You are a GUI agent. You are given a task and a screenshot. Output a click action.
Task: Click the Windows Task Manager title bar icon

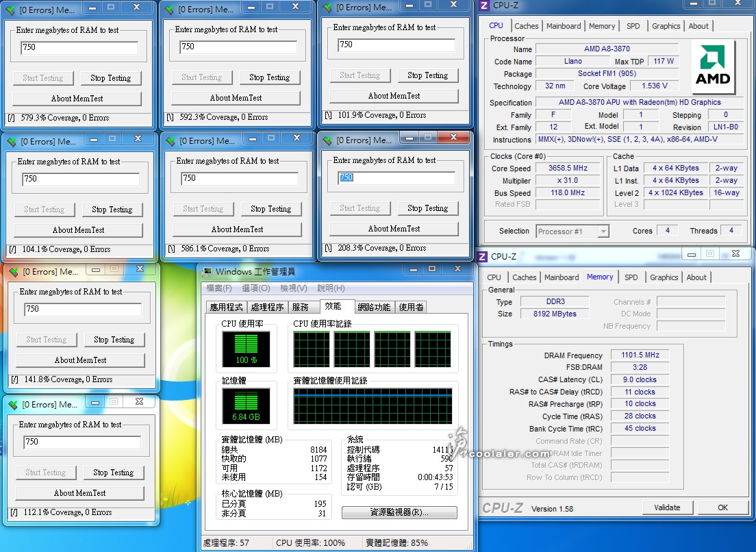pyautogui.click(x=207, y=271)
